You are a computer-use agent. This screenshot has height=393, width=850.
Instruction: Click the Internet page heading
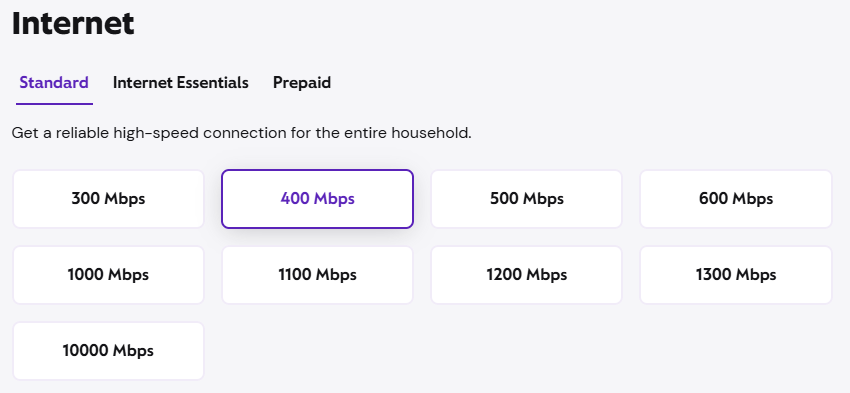pos(73,24)
